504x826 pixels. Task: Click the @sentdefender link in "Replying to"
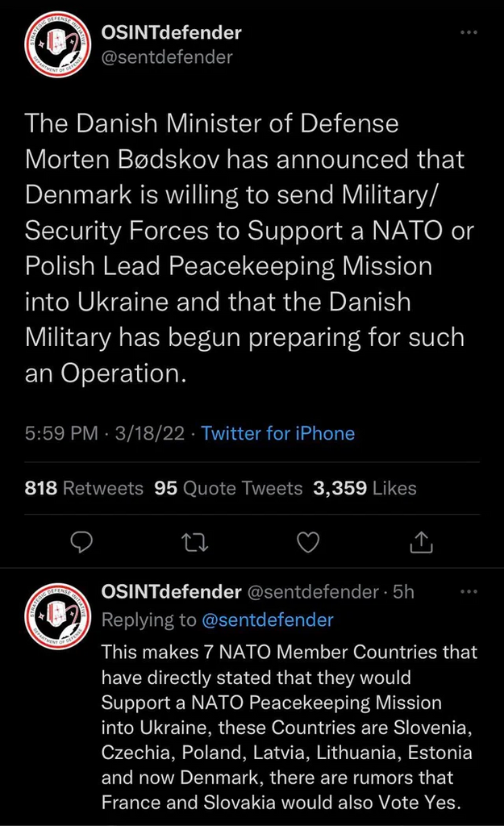tap(266, 619)
